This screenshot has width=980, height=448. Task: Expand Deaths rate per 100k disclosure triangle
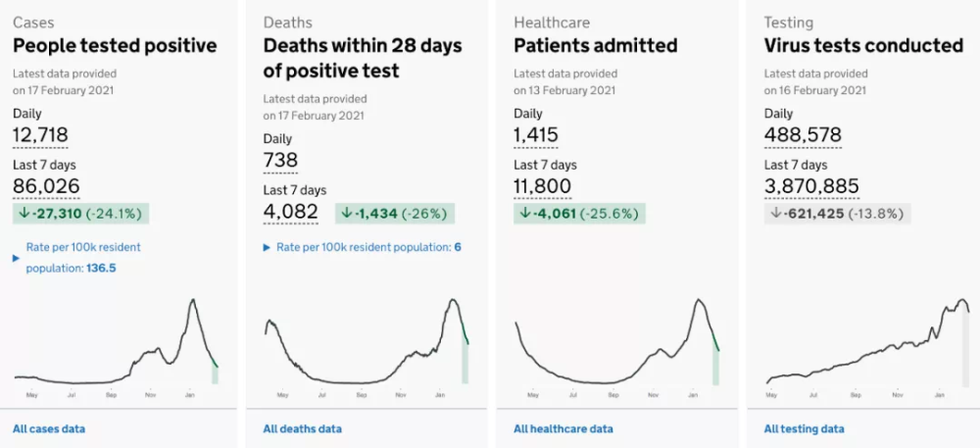(268, 248)
